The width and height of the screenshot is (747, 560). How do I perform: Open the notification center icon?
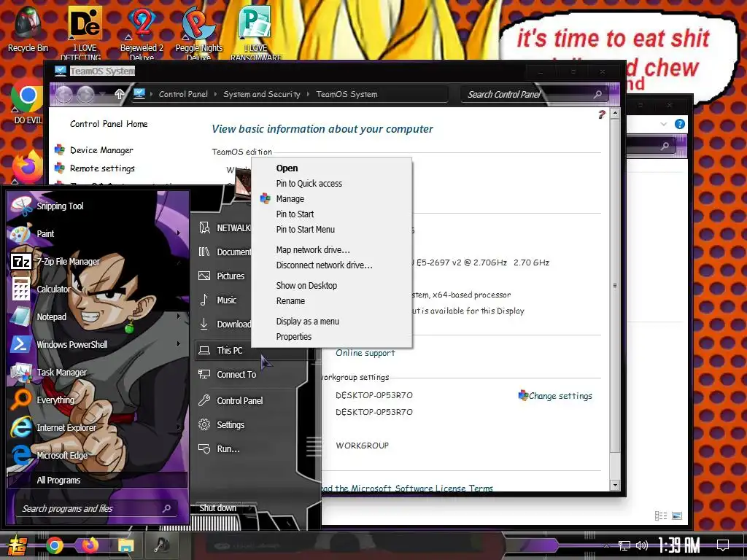click(723, 545)
